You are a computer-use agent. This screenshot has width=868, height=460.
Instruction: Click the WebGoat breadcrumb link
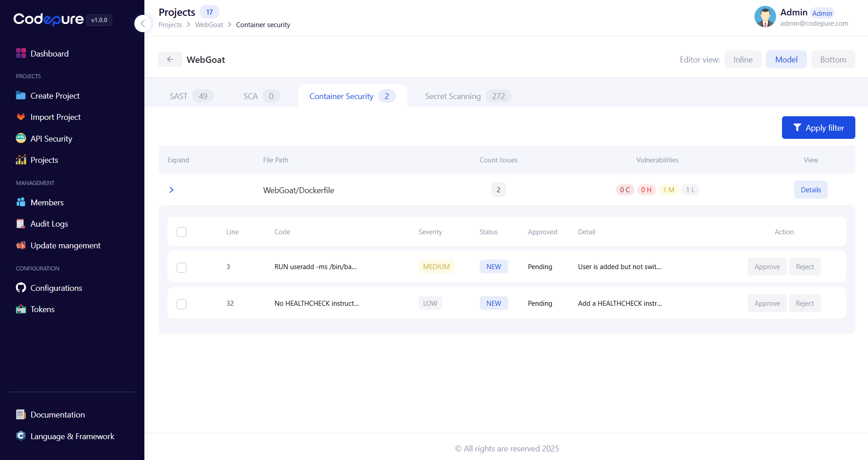coord(209,24)
